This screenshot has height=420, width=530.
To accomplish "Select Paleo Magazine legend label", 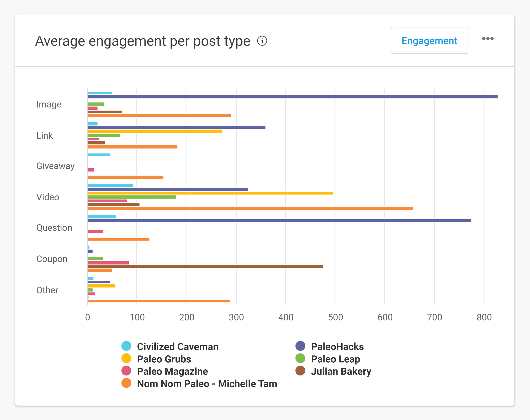I will [x=172, y=371].
